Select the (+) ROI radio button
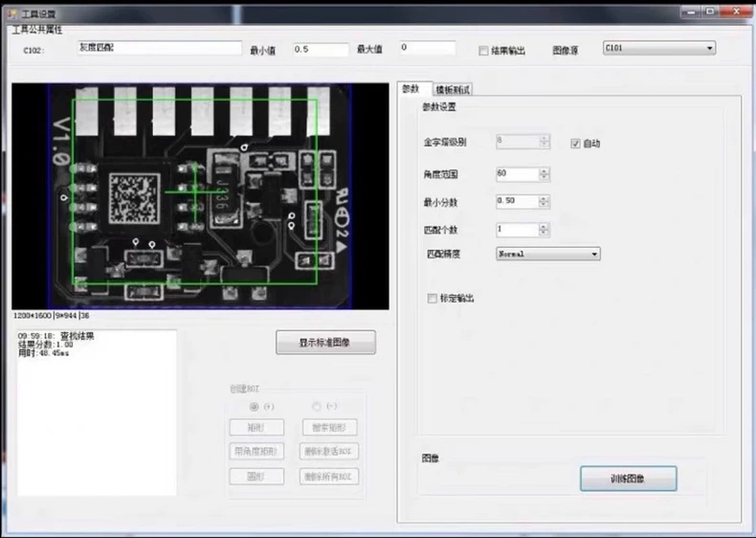This screenshot has width=756, height=538. tap(255, 407)
